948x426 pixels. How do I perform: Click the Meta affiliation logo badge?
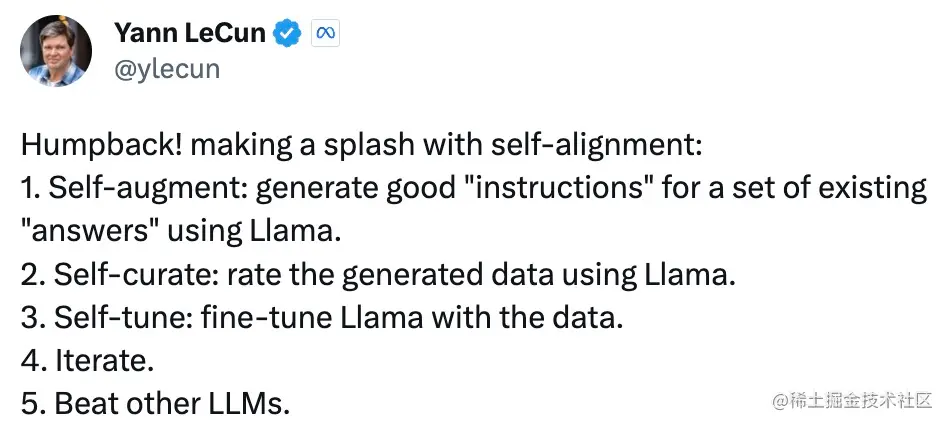click(324, 33)
